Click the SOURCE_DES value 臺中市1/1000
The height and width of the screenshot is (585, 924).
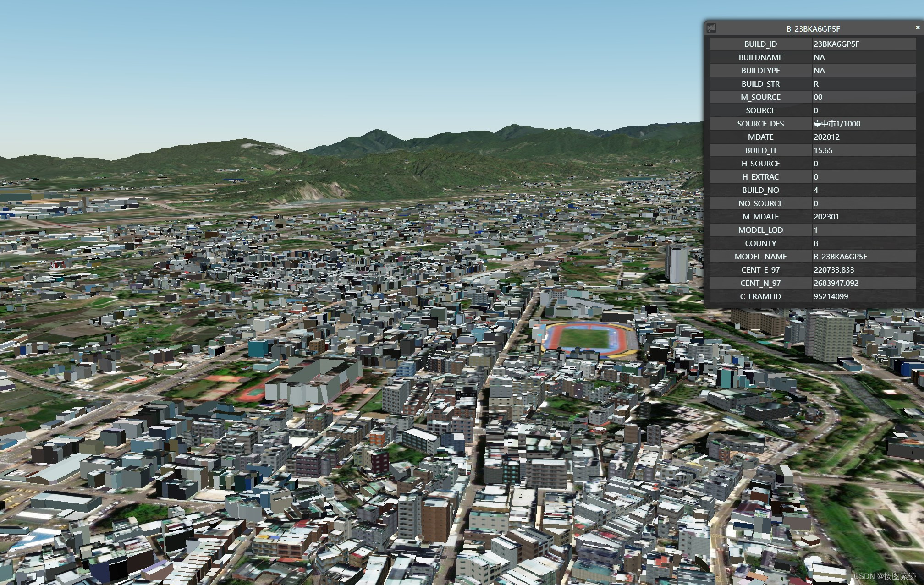(836, 124)
